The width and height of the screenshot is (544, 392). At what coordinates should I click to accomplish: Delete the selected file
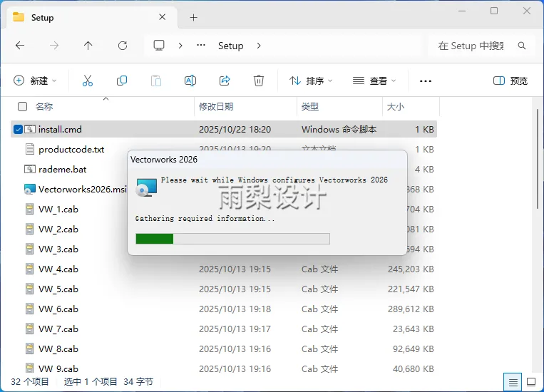[x=259, y=81]
